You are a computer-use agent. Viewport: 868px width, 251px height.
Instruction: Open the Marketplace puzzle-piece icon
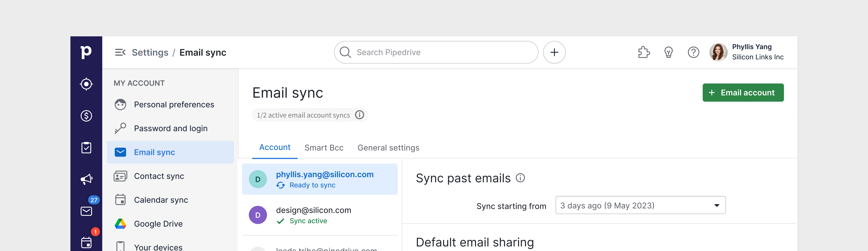(x=644, y=52)
